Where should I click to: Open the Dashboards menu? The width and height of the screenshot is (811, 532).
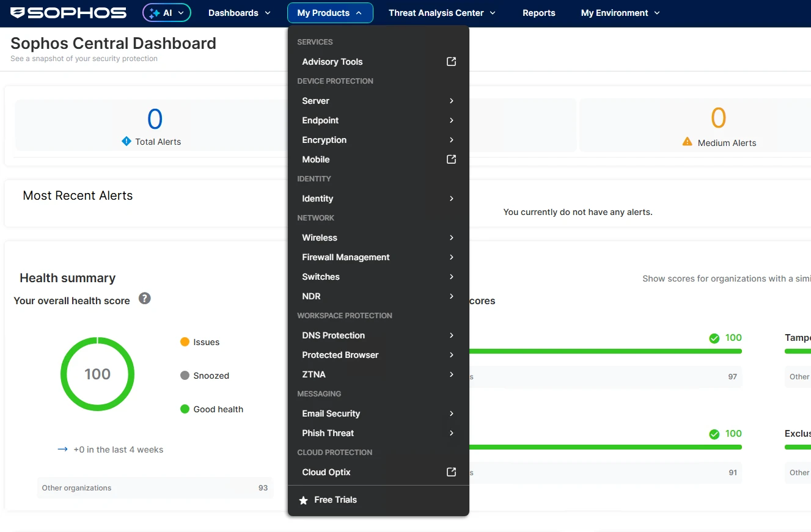tap(240, 13)
